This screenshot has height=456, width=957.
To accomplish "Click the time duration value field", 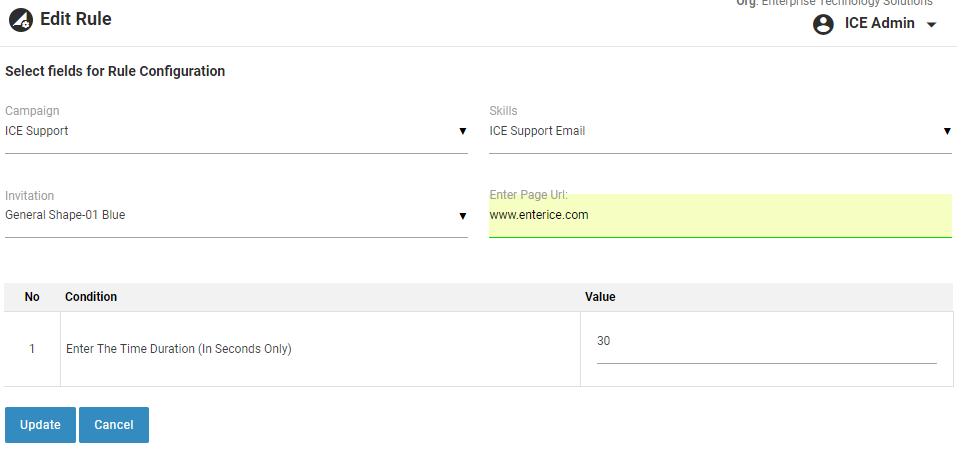I will coord(766,342).
